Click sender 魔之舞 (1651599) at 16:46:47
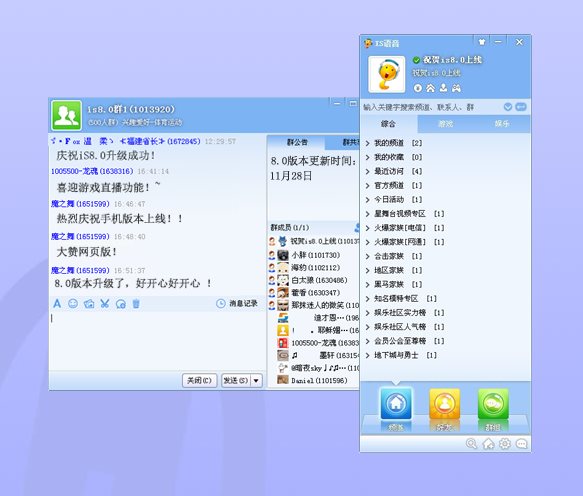The height and width of the screenshot is (496, 583). 80,204
